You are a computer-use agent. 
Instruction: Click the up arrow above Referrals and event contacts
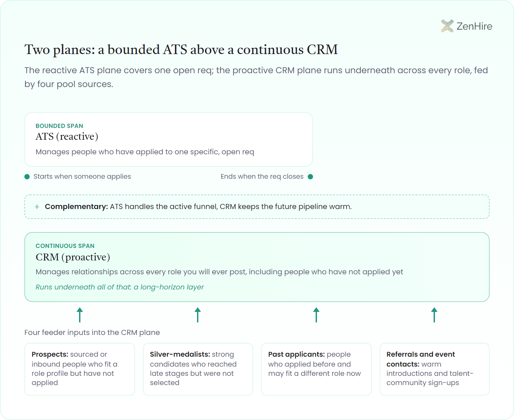click(x=434, y=315)
